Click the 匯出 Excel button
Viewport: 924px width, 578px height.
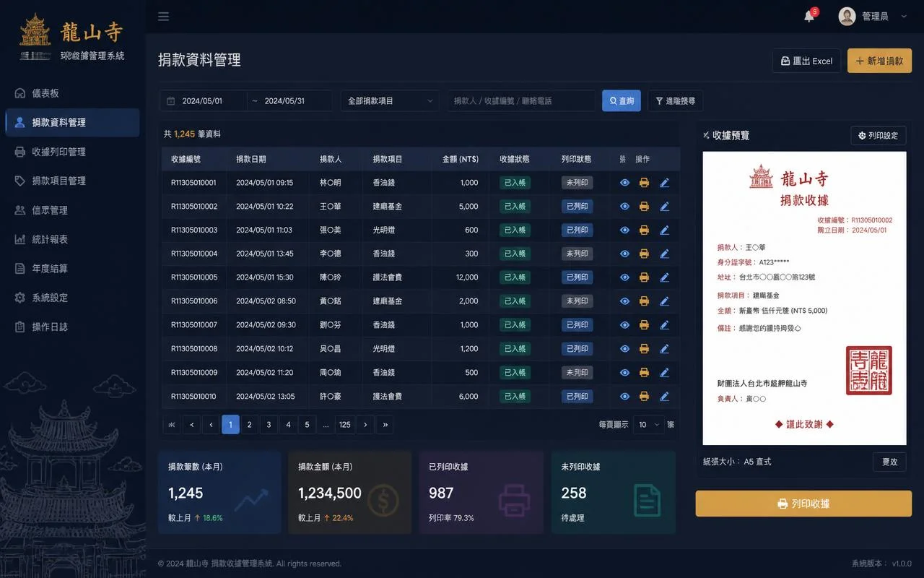[x=806, y=61]
